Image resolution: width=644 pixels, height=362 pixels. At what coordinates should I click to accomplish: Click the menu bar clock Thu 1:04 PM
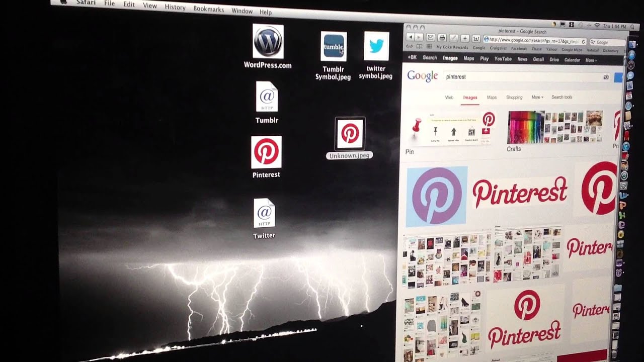click(x=614, y=26)
